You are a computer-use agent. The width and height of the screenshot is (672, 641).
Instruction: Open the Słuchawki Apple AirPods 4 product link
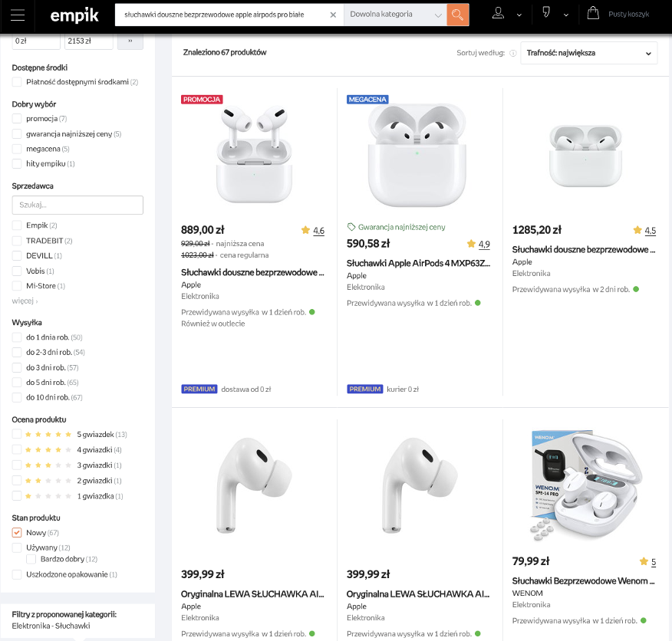coord(418,263)
